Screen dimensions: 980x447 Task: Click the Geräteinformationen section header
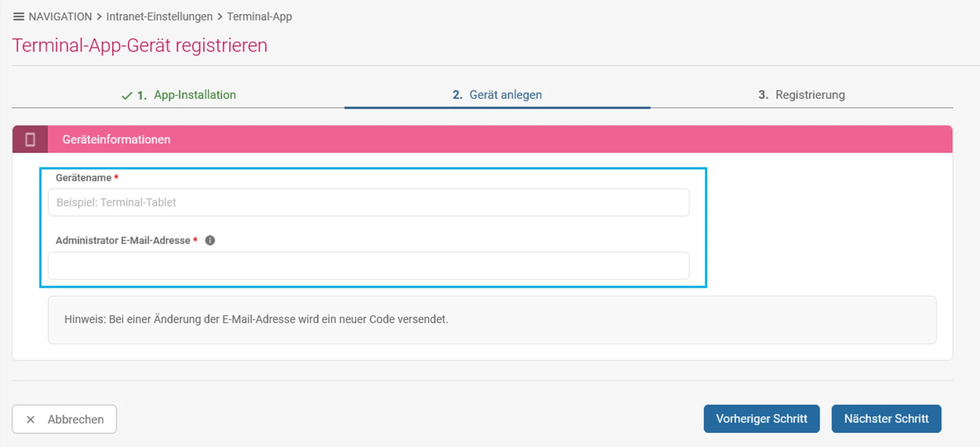482,139
